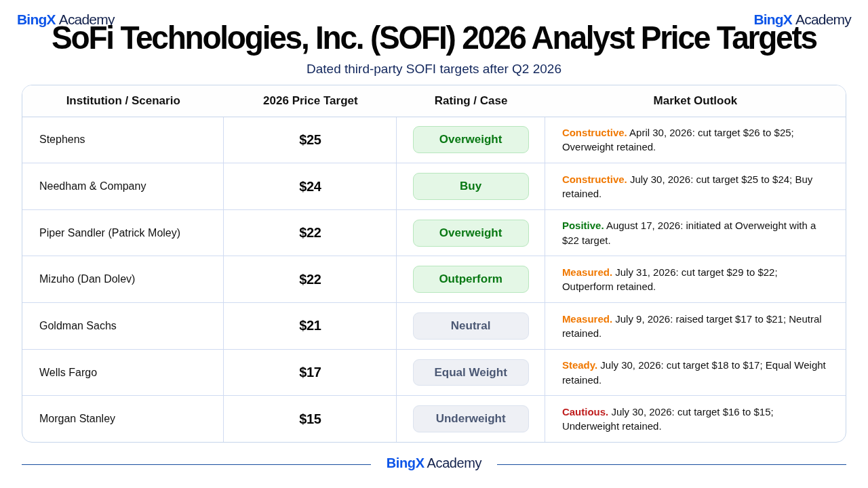
Task: Select the Goldman Sachs Neutral badge
Action: pyautogui.click(x=471, y=326)
